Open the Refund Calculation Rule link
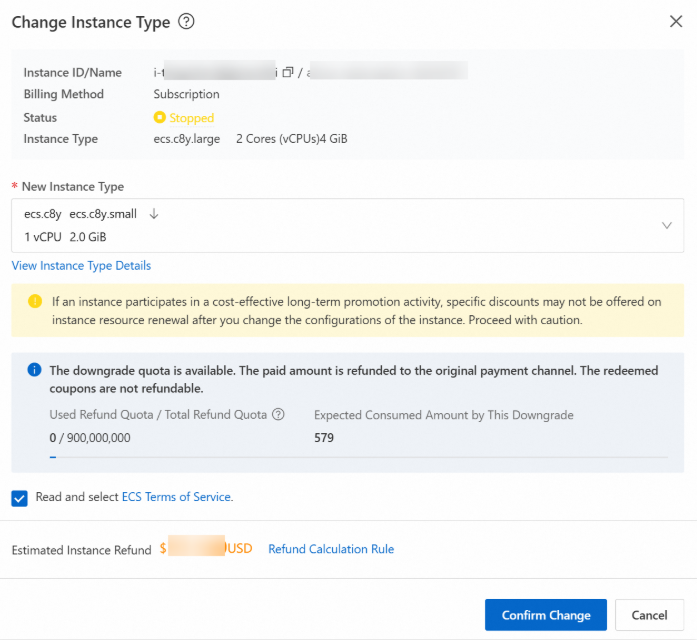The image size is (697, 640). point(331,549)
